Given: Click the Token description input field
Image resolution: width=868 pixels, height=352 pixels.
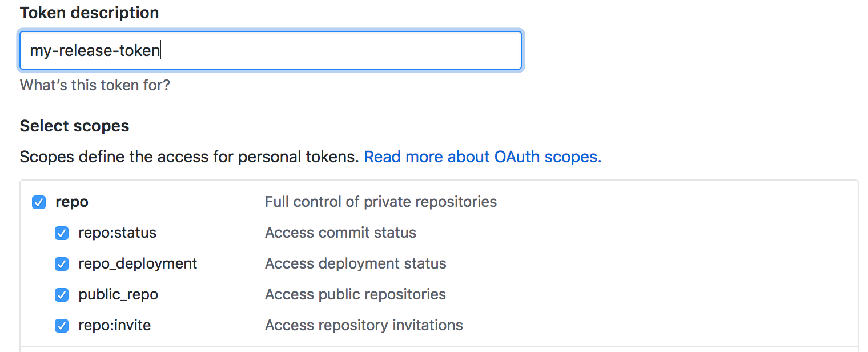Looking at the screenshot, I should tap(270, 51).
